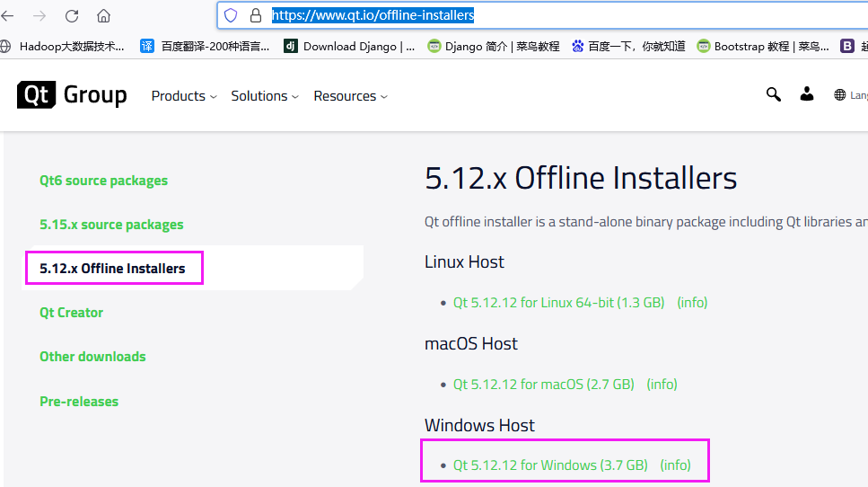The height and width of the screenshot is (487, 868).
Task: Click the Django dj bookmark favicon
Action: coord(291,47)
